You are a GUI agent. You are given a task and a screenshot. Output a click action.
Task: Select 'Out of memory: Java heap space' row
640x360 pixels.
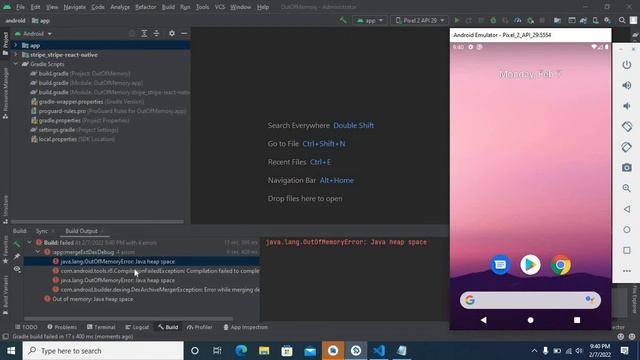pyautogui.click(x=89, y=299)
